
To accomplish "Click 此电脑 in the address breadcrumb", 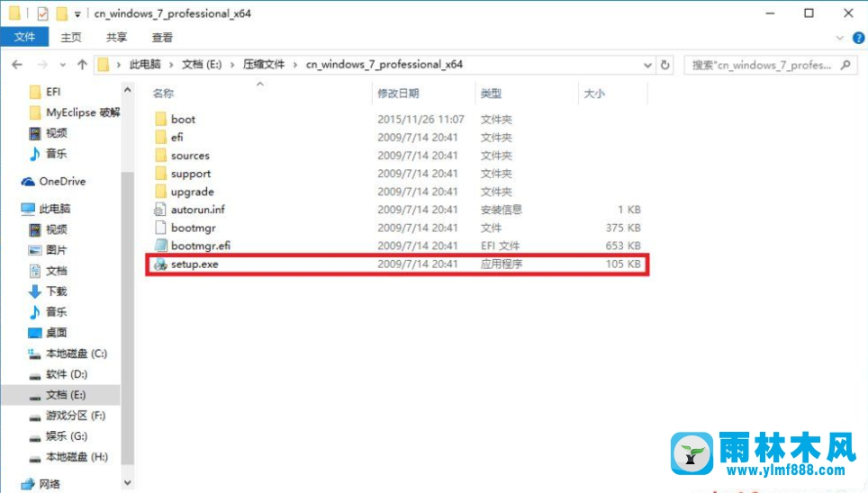I will coord(145,64).
